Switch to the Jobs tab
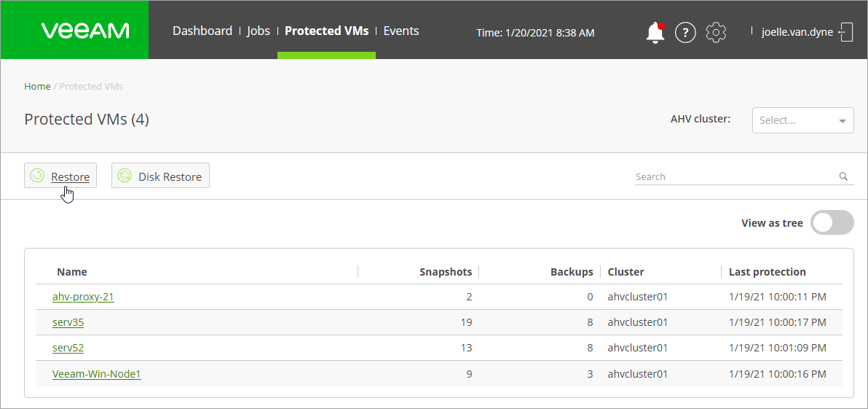The image size is (868, 409). point(259,31)
